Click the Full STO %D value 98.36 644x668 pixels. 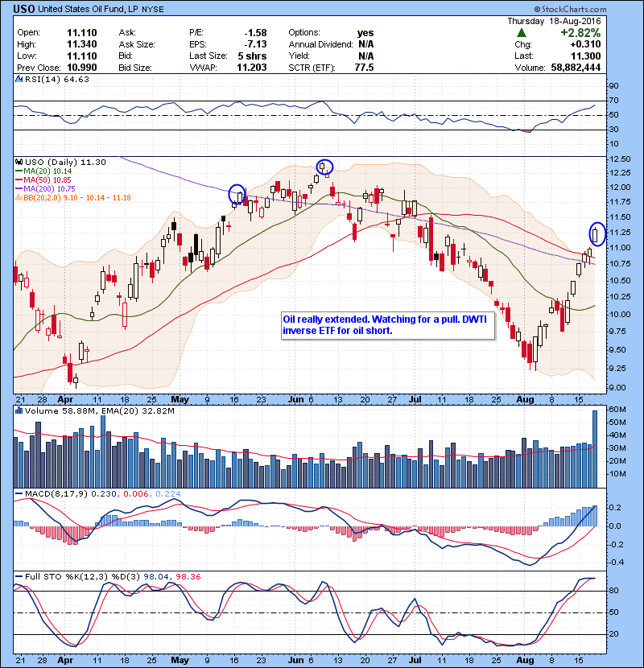pyautogui.click(x=188, y=576)
